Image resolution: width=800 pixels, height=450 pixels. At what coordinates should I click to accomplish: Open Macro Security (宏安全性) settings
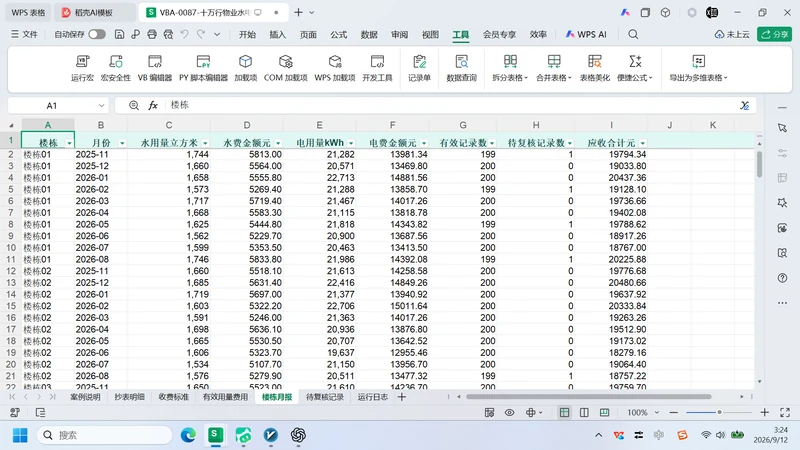[116, 68]
